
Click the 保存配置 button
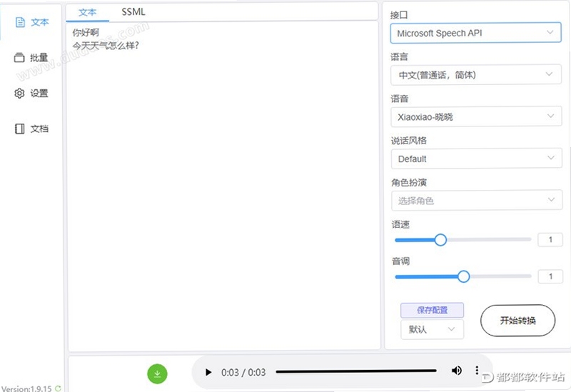(x=433, y=310)
